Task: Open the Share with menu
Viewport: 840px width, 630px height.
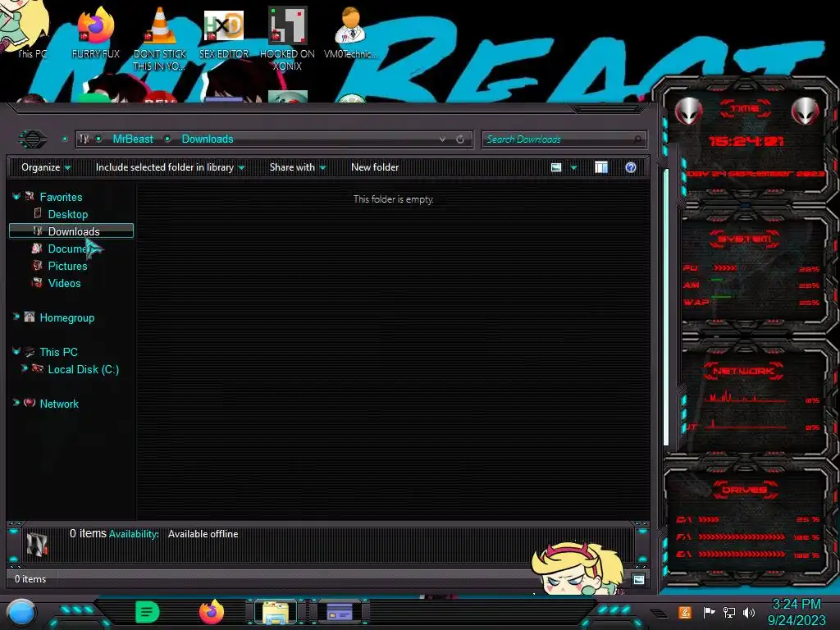Action: [x=298, y=167]
